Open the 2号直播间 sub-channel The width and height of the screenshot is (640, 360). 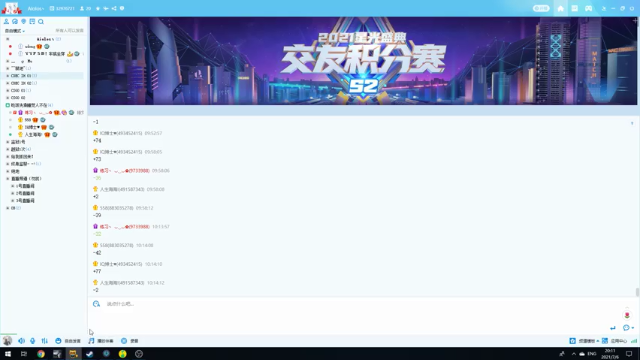pyautogui.click(x=25, y=193)
